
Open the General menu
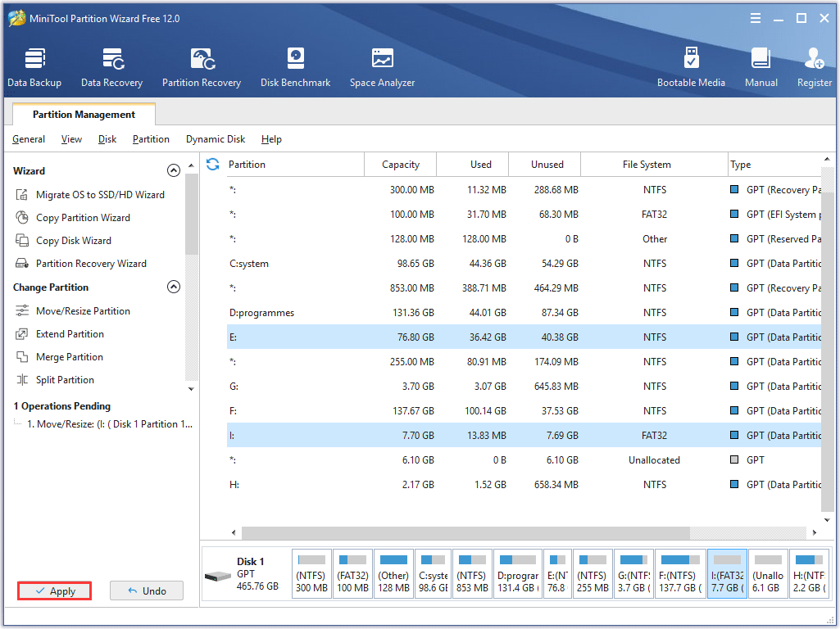[x=29, y=139]
